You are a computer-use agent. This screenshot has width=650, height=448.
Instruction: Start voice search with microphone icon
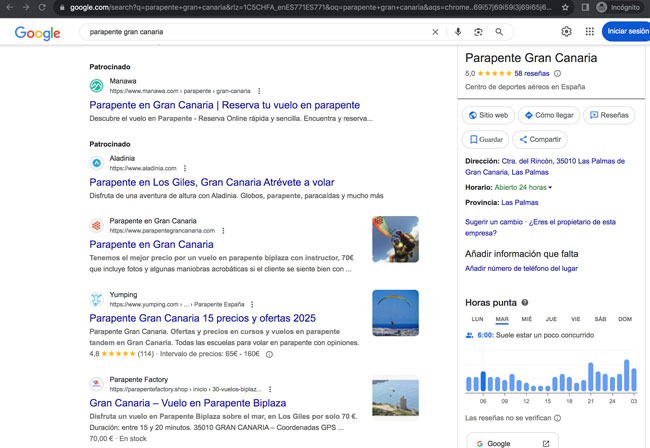tap(458, 32)
